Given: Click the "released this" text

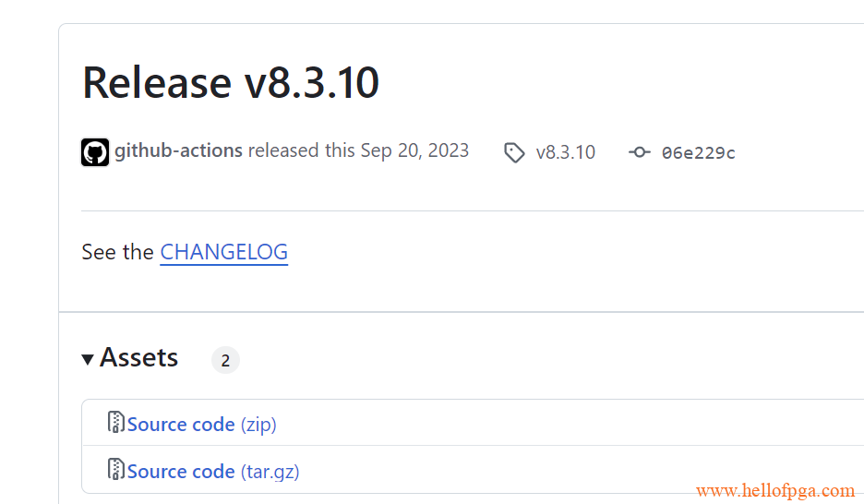Looking at the screenshot, I should point(302,150).
